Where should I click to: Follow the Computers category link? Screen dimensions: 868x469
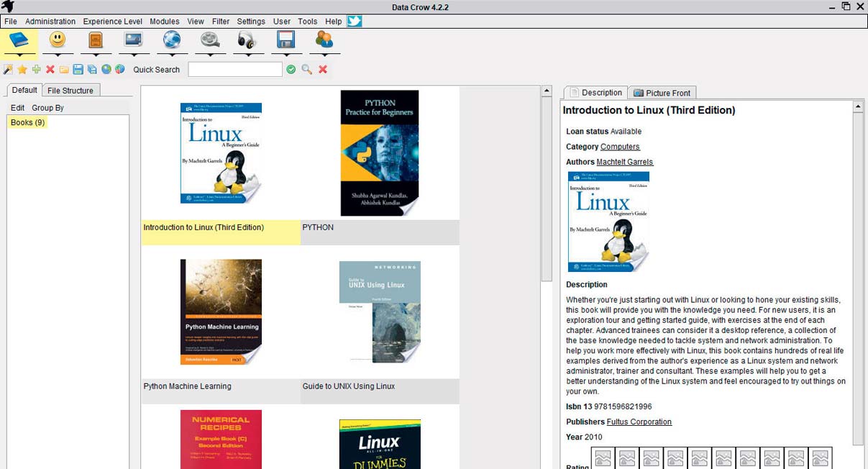click(620, 147)
